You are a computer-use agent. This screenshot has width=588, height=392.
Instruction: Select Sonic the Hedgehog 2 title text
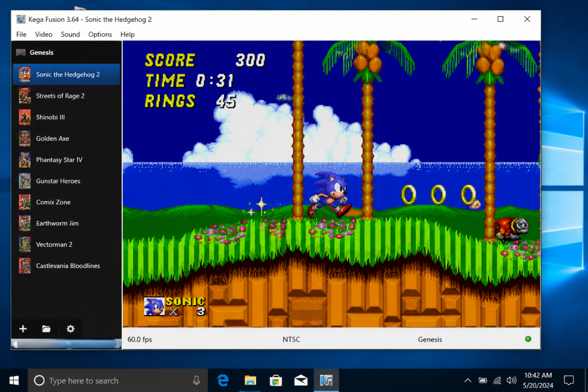(x=68, y=74)
